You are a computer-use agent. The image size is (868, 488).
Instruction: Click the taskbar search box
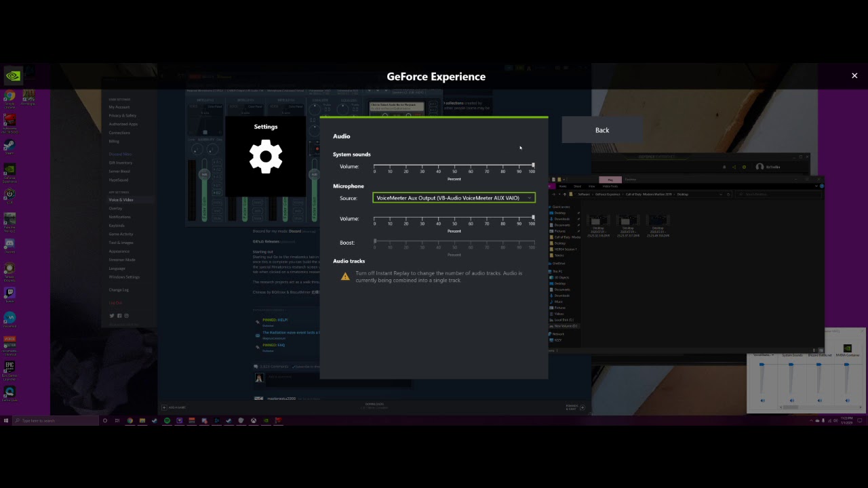pyautogui.click(x=56, y=421)
